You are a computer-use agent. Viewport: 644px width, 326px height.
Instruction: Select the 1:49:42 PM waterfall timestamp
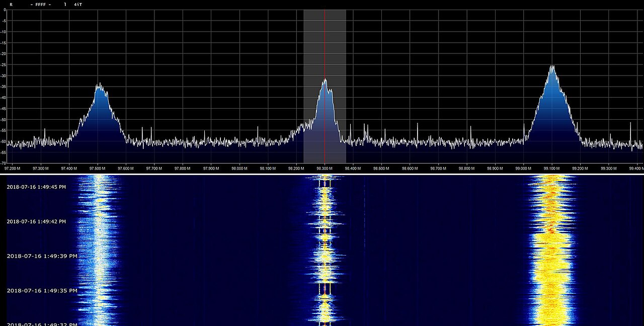pyautogui.click(x=36, y=221)
